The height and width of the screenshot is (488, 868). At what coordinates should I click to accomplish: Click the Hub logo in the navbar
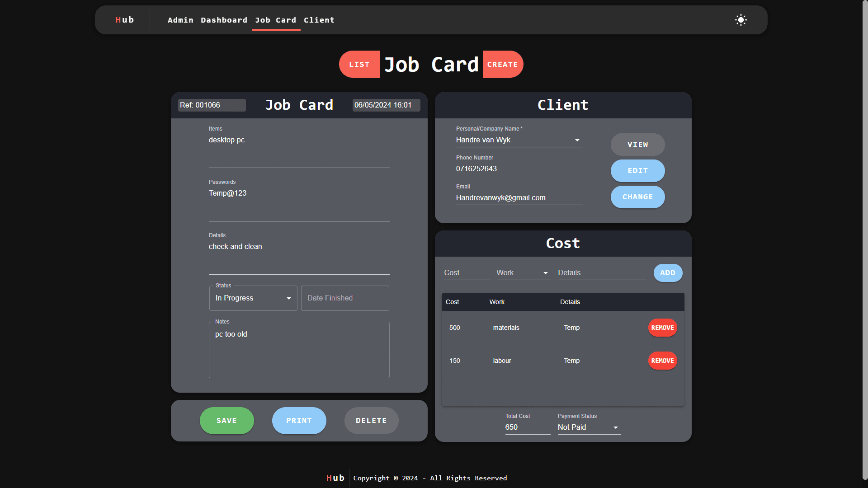coord(124,20)
